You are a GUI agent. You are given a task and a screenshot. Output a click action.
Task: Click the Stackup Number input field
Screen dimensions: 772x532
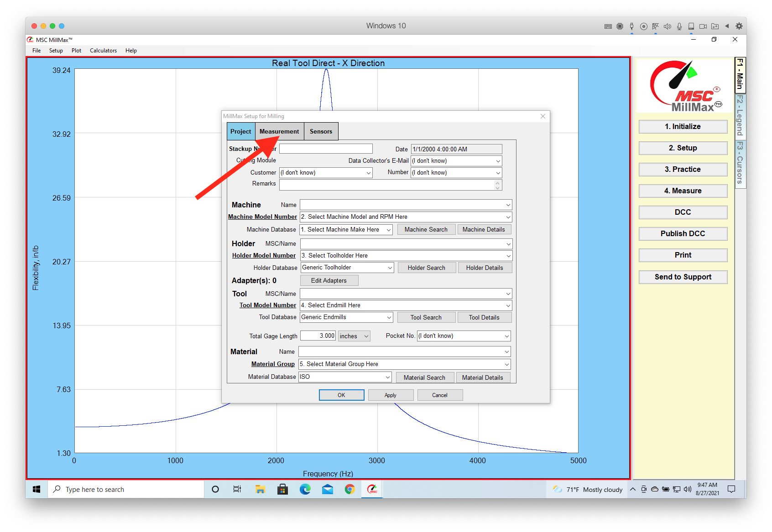326,149
